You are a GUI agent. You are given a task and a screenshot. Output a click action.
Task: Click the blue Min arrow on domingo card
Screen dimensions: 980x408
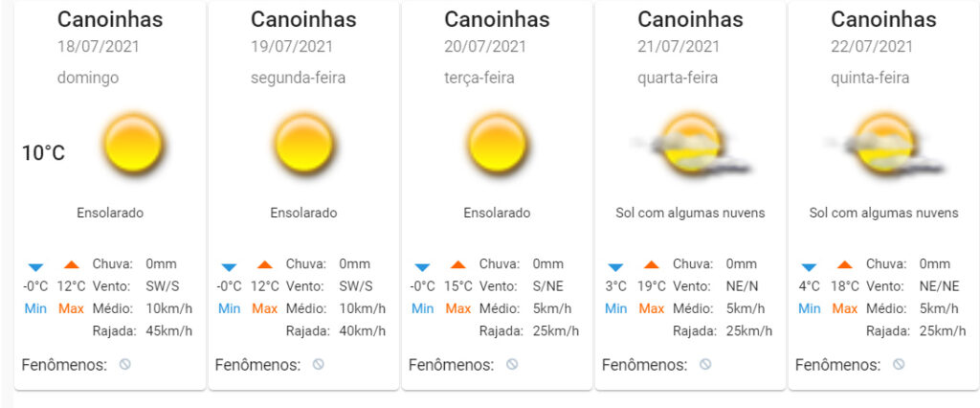click(35, 267)
